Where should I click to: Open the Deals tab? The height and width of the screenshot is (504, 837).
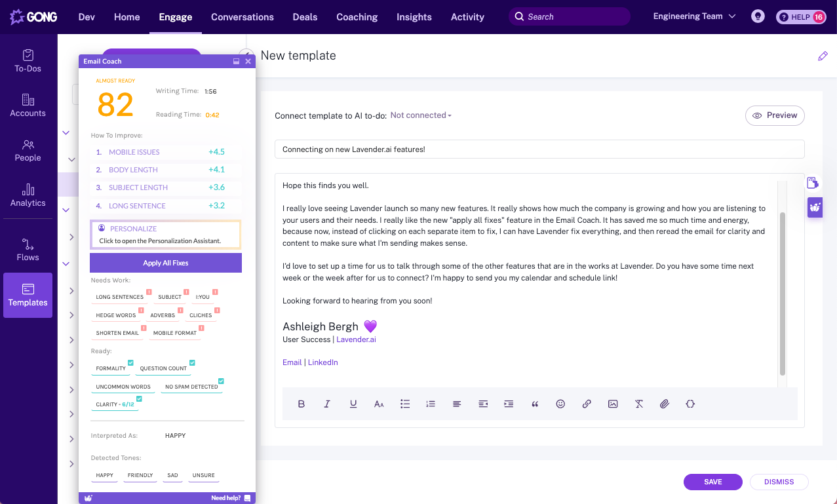305,17
